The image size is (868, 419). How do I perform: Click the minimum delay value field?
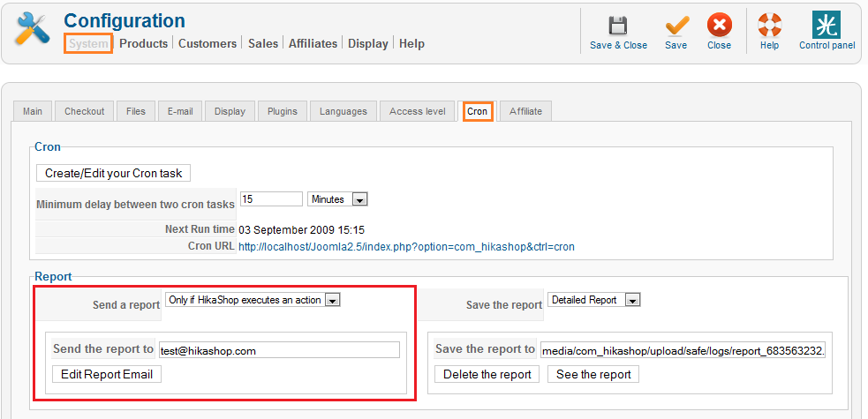tap(271, 199)
